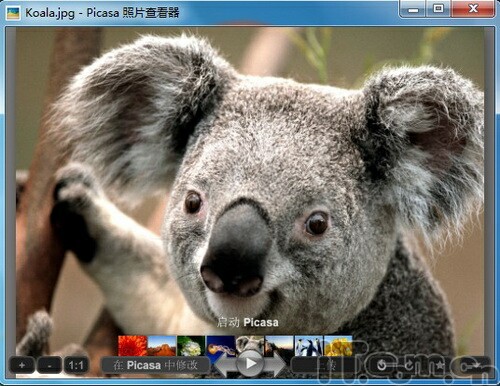Click the upload button in bottom toolbar

[x=328, y=366]
